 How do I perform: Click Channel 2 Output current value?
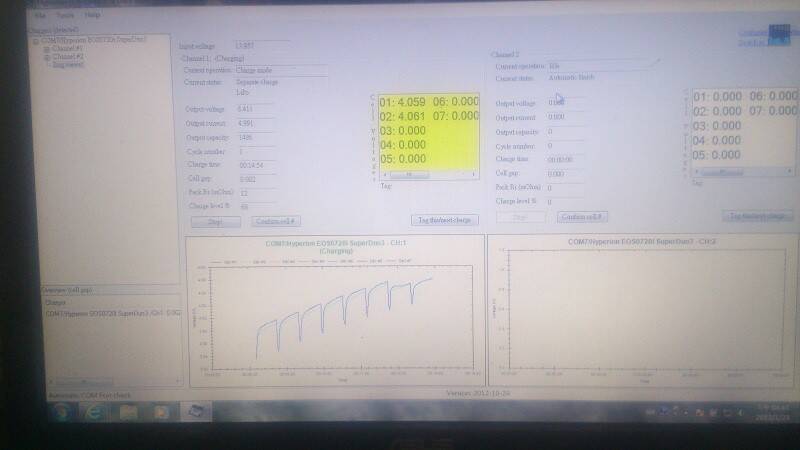tap(565, 117)
